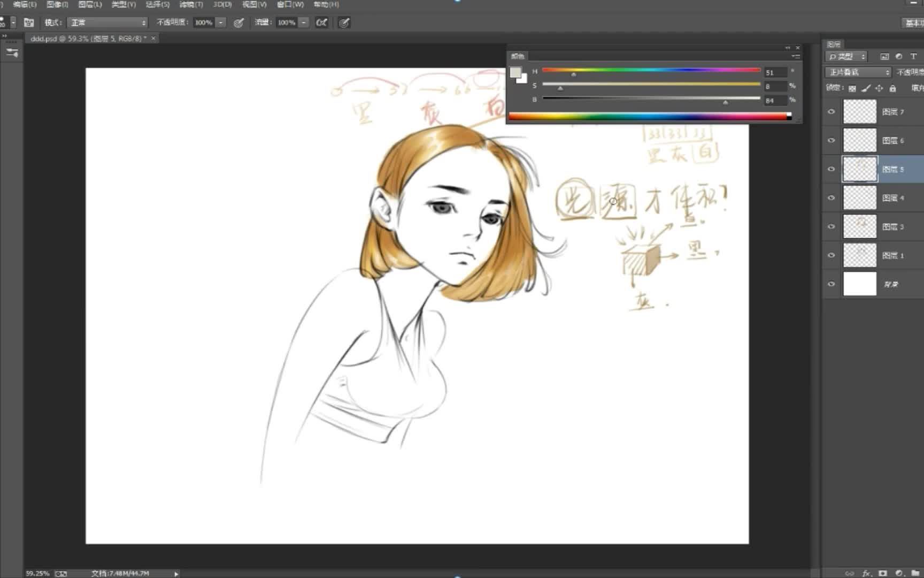Open the layer blend mode 正片叠底 dropdown
This screenshot has width=924, height=578.
point(858,72)
